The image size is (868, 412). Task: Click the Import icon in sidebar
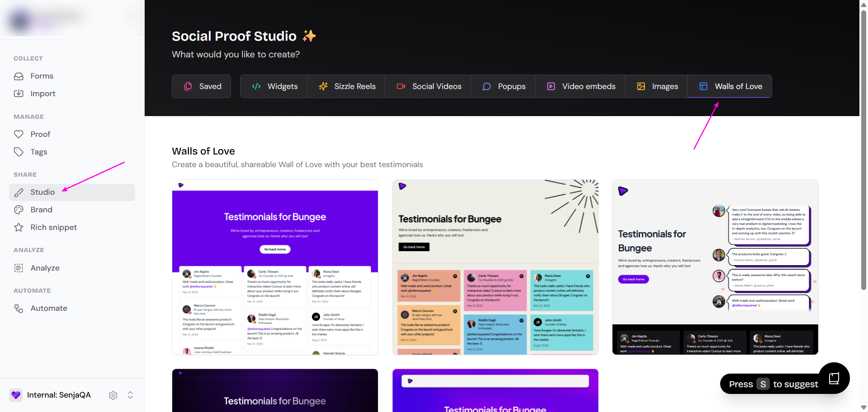click(x=19, y=94)
